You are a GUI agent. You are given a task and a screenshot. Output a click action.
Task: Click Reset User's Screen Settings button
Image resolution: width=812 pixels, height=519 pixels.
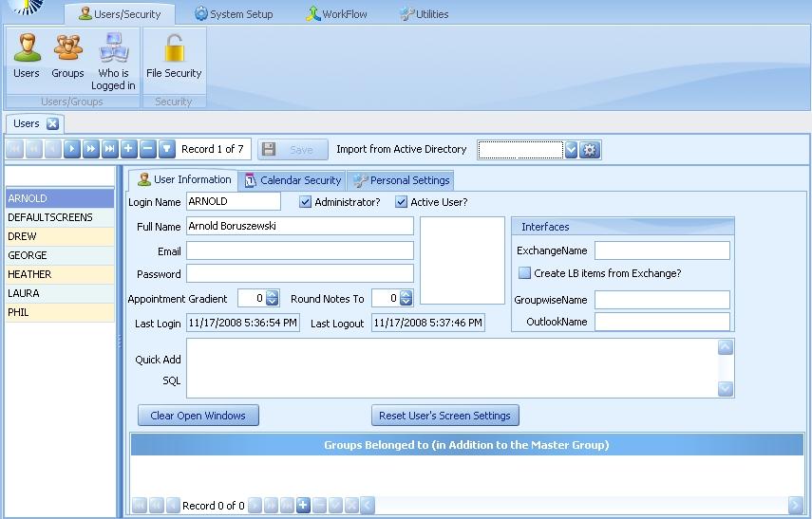(445, 416)
